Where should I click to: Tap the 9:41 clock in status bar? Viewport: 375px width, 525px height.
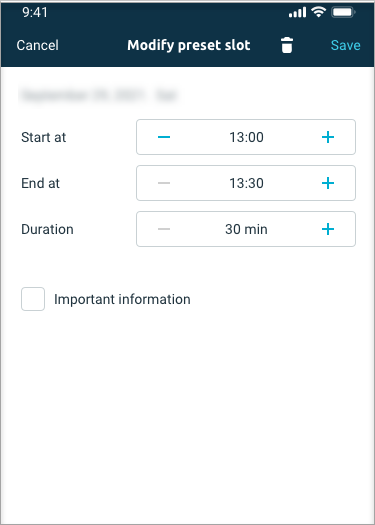tap(35, 12)
